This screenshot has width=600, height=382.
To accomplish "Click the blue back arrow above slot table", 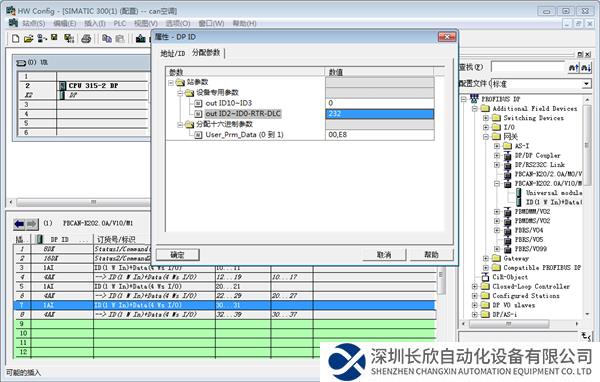I will 19,224.
